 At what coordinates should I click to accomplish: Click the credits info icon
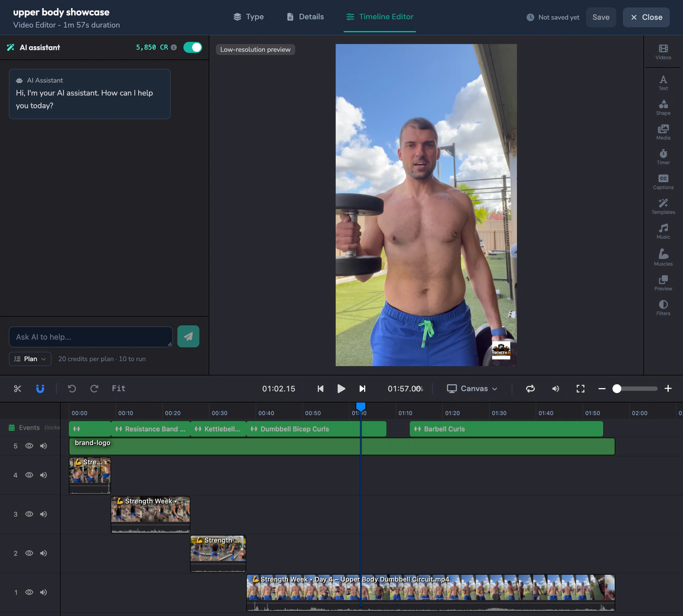(174, 47)
